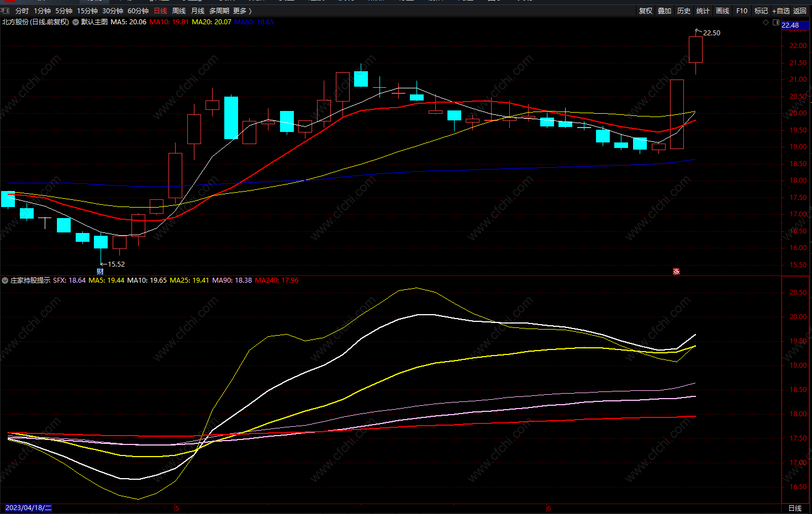Click the 返回 back button

click(800, 10)
